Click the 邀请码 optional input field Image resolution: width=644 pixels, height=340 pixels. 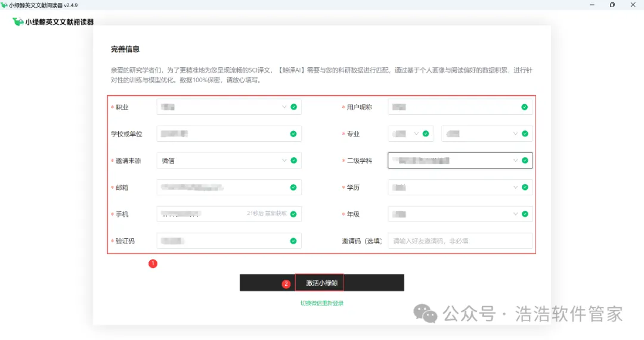pos(460,241)
